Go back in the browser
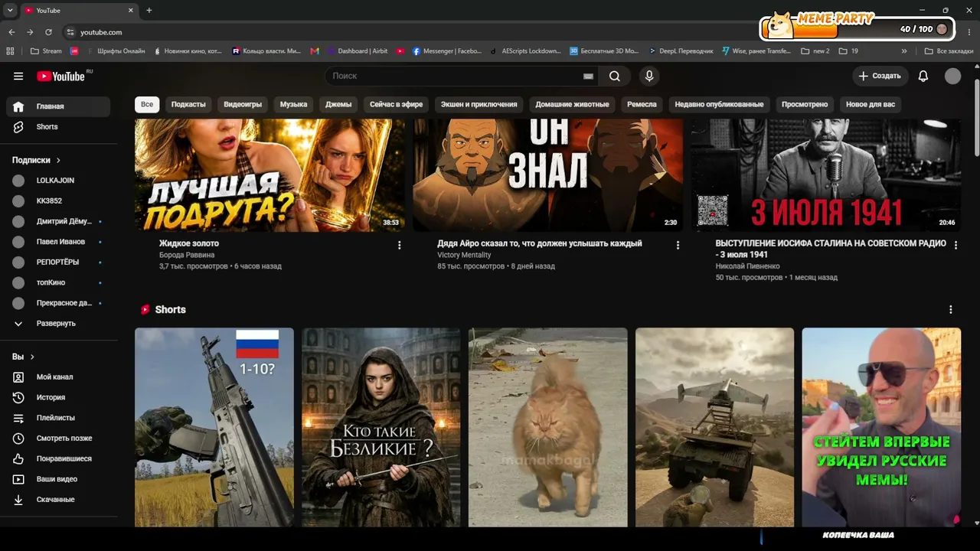The height and width of the screenshot is (551, 980). tap(11, 32)
